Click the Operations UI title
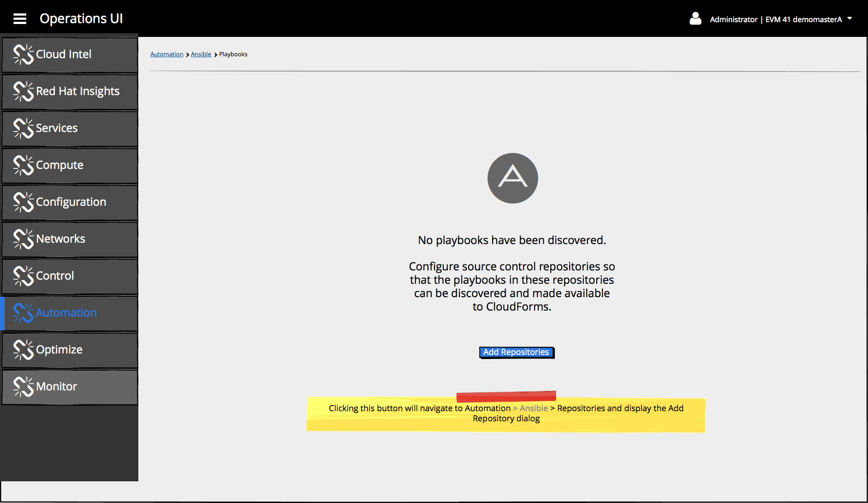This screenshot has width=868, height=503. coord(81,18)
